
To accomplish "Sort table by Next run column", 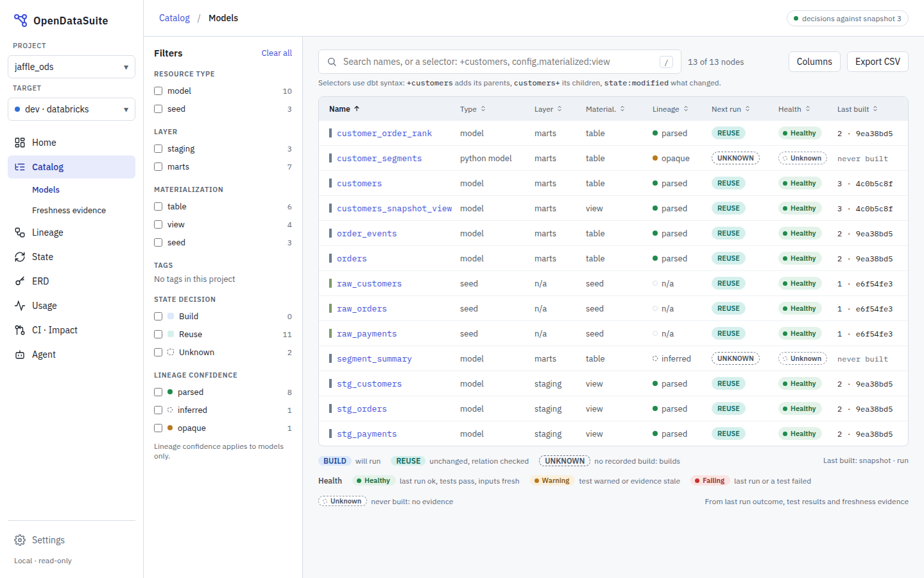I will point(730,109).
